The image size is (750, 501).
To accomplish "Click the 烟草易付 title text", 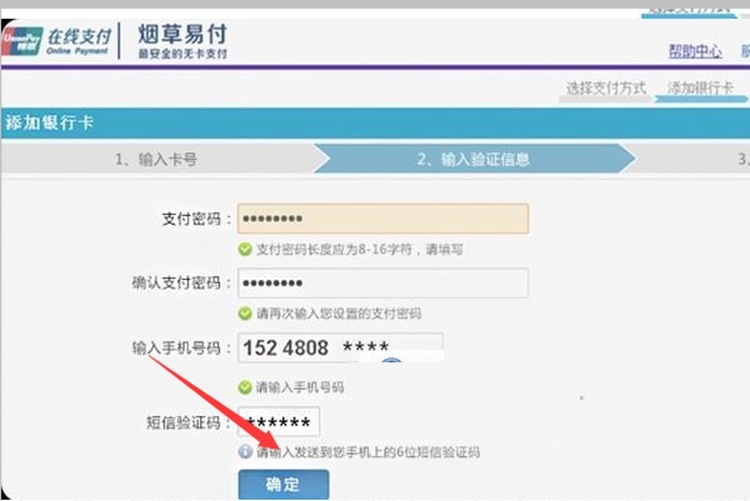I will click(182, 34).
